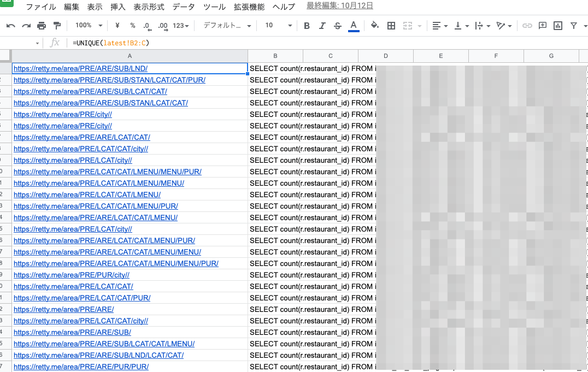Viewport: 588px width, 372px height.
Task: Open horizontal align dropdown
Action: tap(439, 26)
